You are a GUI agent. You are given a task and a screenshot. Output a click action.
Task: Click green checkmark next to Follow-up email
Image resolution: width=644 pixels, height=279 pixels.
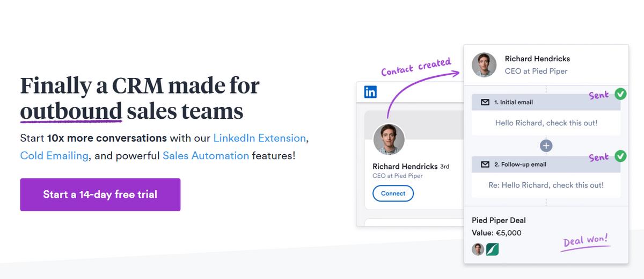(x=620, y=156)
